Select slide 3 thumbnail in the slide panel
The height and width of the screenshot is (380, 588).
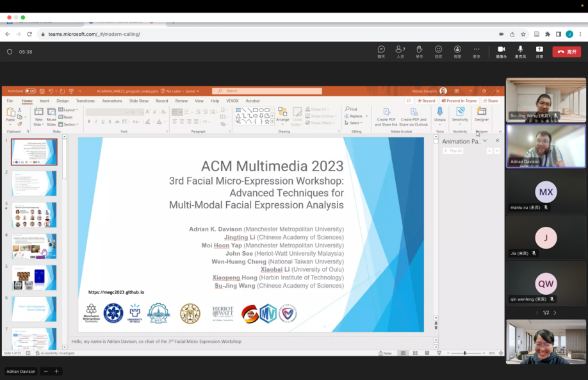[34, 215]
